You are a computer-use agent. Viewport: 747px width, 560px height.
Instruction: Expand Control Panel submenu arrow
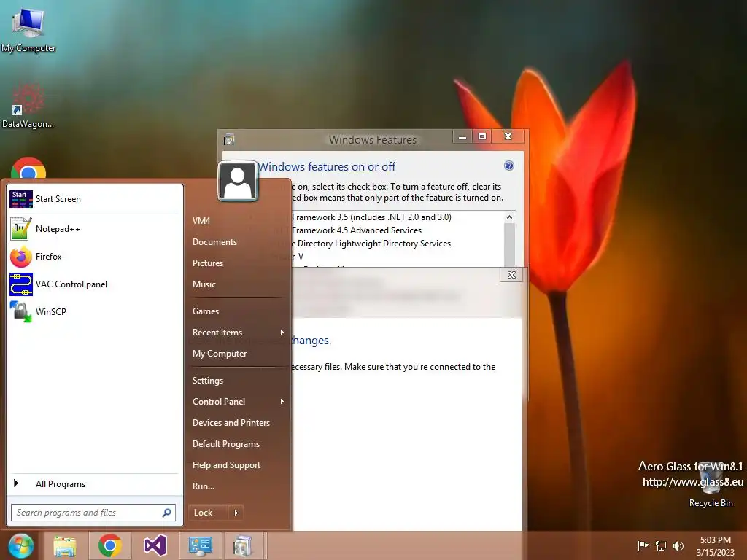(282, 402)
